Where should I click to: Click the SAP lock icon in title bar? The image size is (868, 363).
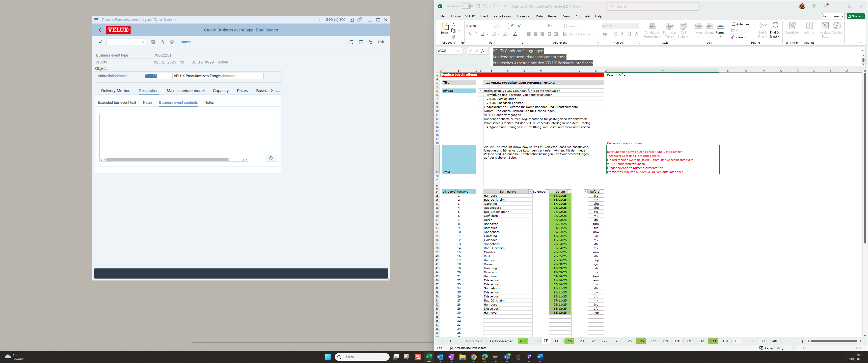(x=360, y=19)
